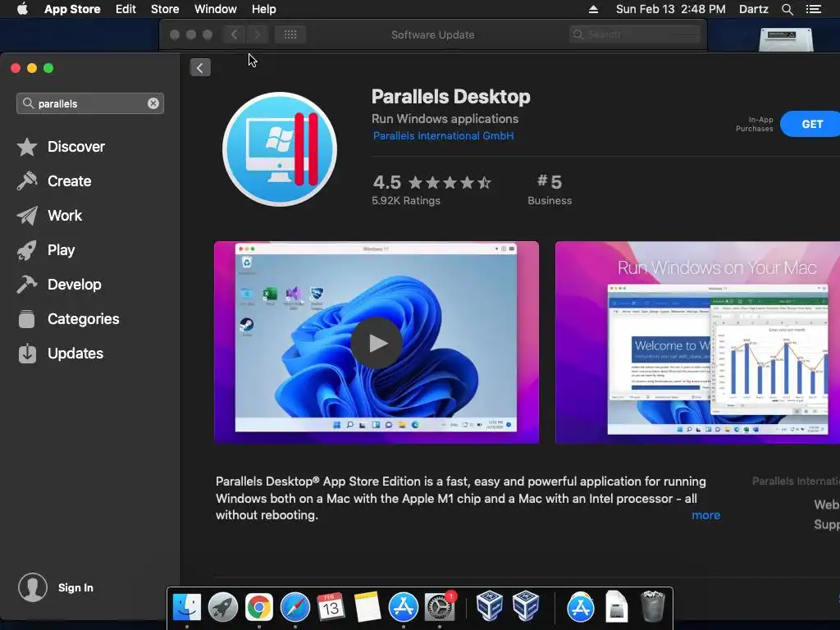Open Calendar from the Dock

331,607
